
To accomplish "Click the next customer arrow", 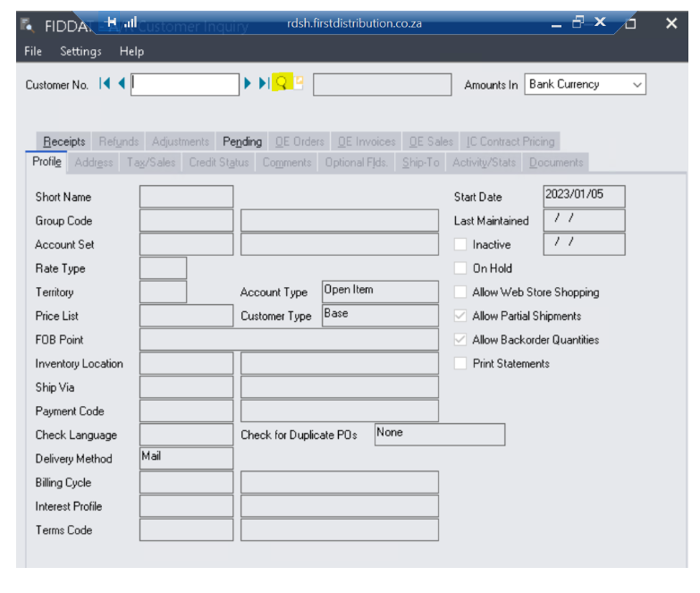I will click(249, 84).
